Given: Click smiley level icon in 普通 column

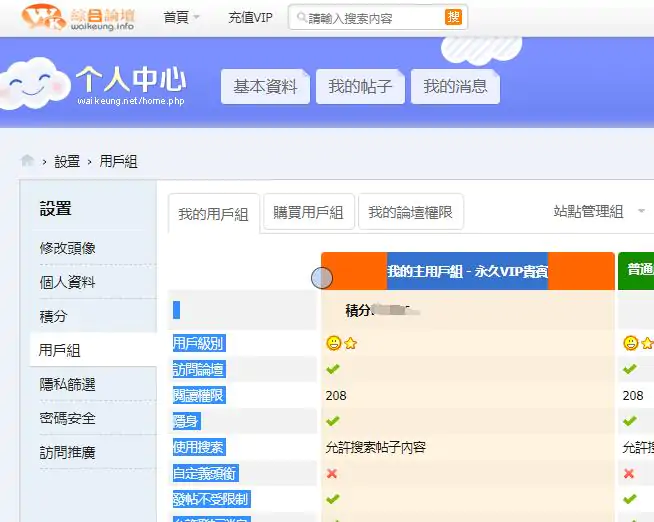Looking at the screenshot, I should pos(631,343).
